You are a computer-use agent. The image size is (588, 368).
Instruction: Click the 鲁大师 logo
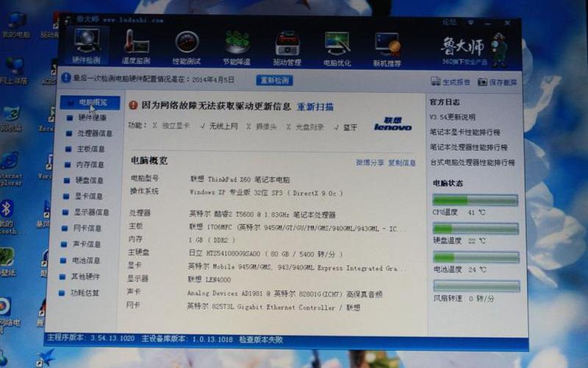click(474, 50)
